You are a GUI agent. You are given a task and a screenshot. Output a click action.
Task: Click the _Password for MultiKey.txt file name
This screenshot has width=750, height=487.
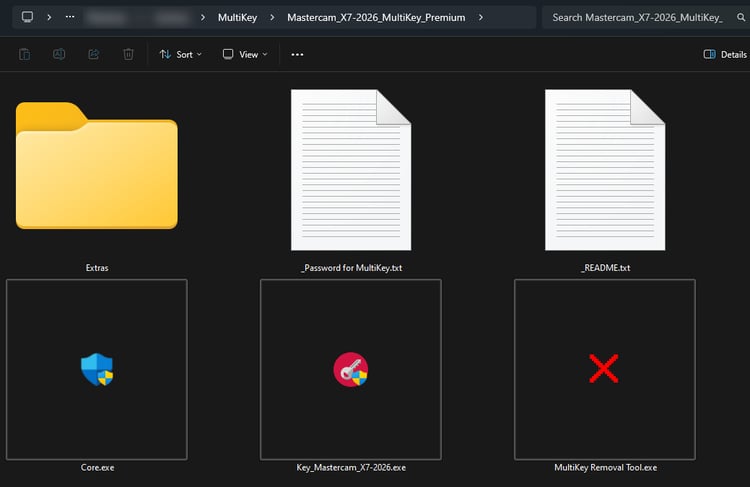[352, 268]
